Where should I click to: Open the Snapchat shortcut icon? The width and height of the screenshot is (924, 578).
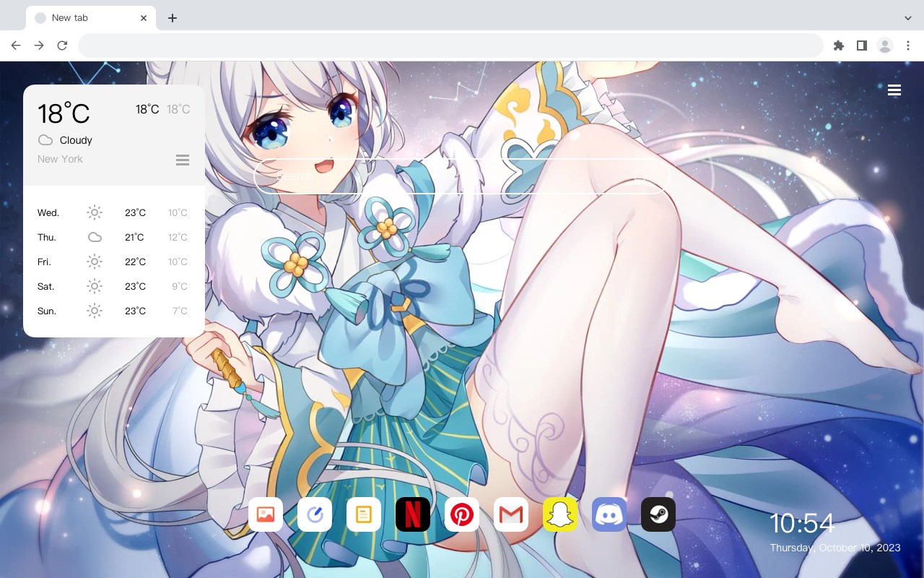(x=560, y=514)
